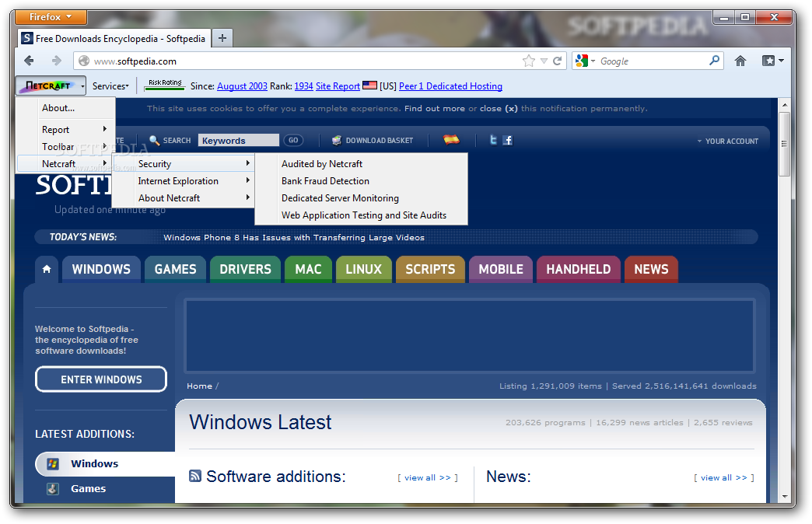Open the August 2003 link
The width and height of the screenshot is (812, 524).
tap(242, 86)
